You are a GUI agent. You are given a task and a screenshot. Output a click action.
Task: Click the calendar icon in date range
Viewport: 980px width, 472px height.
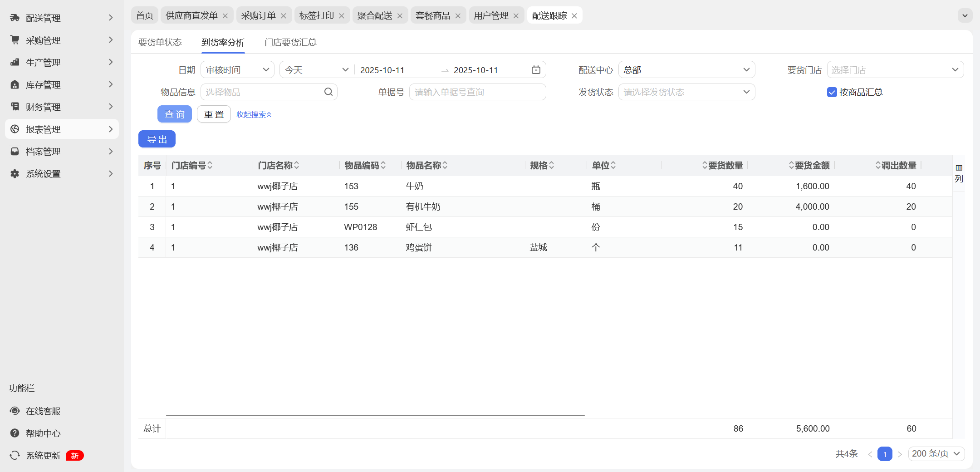coord(536,70)
